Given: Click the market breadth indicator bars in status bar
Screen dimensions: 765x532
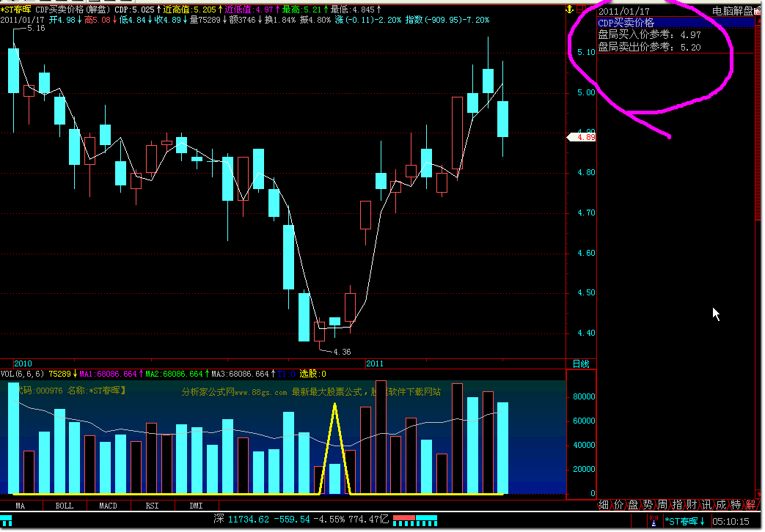Looking at the screenshot, I should [415, 520].
